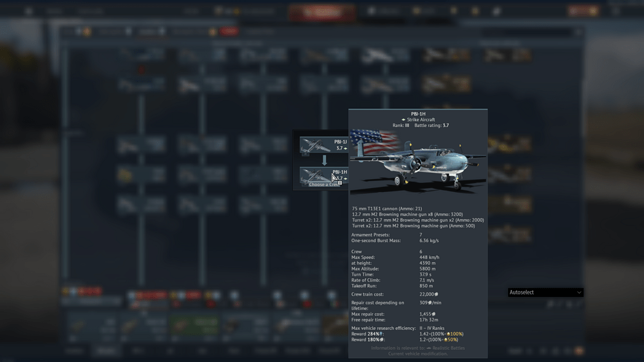Select the PBJ-1H aircraft card
Screen dimensions: 644x362
click(324, 175)
